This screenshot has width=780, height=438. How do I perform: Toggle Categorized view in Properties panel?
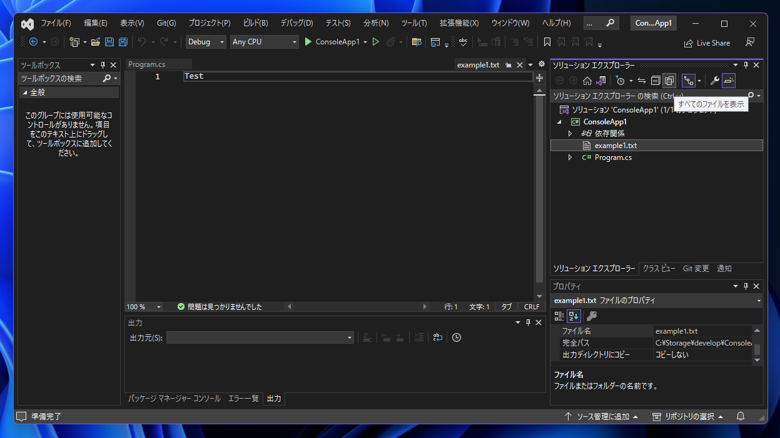click(559, 316)
